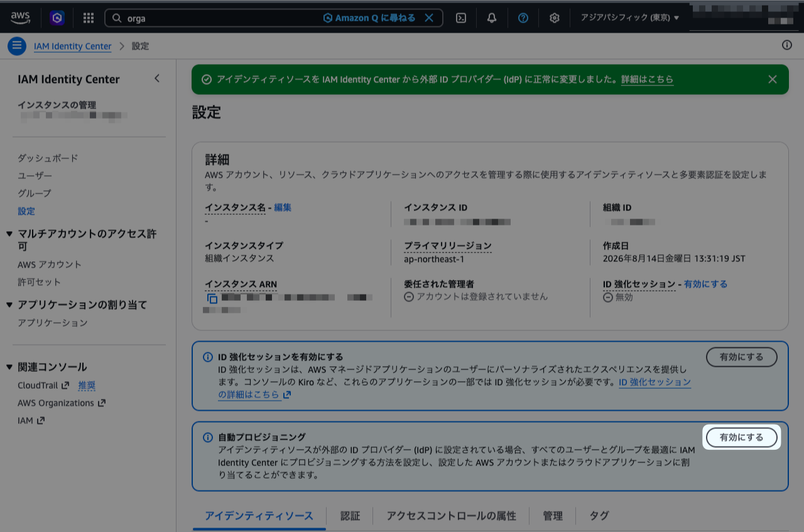Click the プライマリリージョン label
Screen dimensions: 804x532
click(447, 246)
